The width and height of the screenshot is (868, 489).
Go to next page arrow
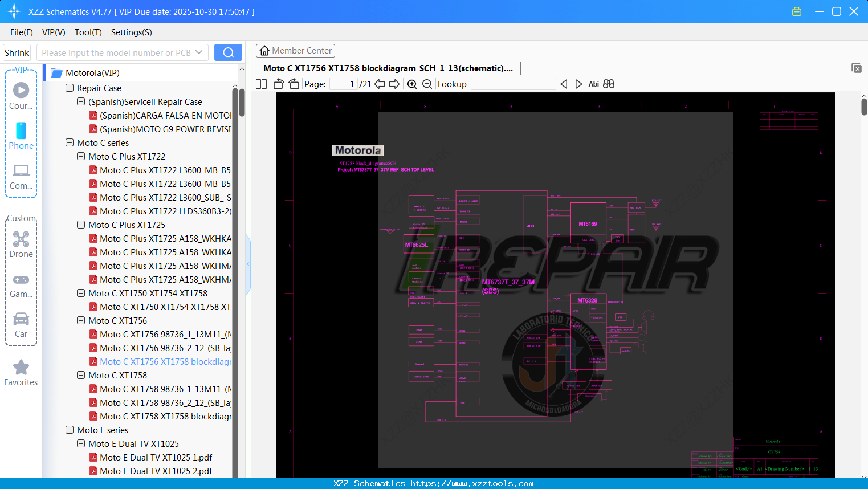tap(394, 84)
